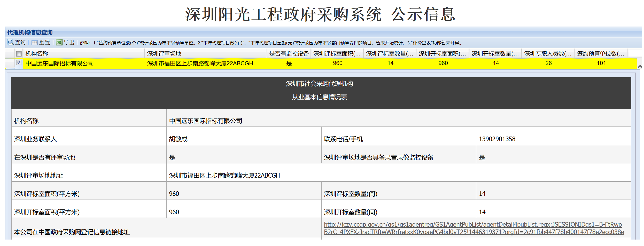Sort by 是否有监控设备 column header
This screenshot has height=246, width=644.
point(289,53)
